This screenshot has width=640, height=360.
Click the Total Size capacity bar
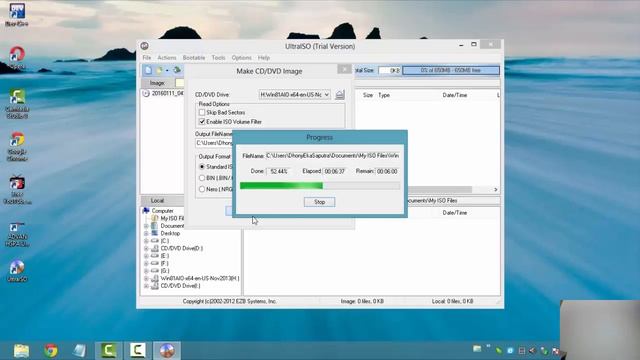pyautogui.click(x=451, y=70)
